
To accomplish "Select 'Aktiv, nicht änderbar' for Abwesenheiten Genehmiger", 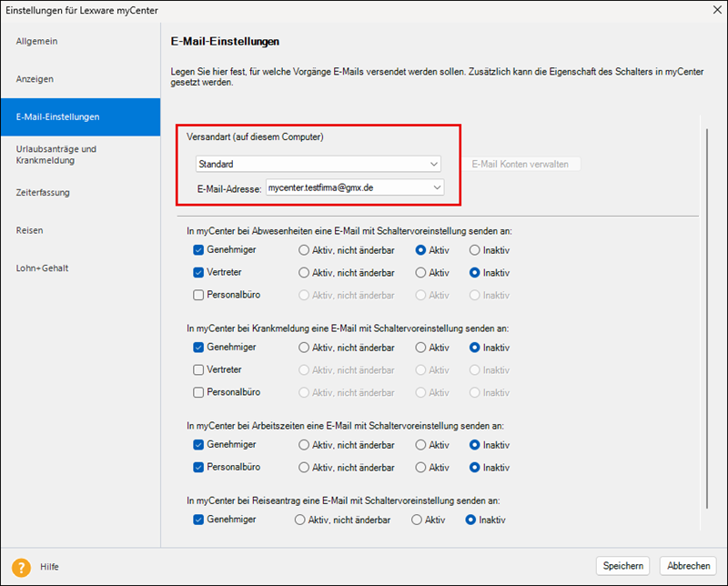I will (304, 250).
